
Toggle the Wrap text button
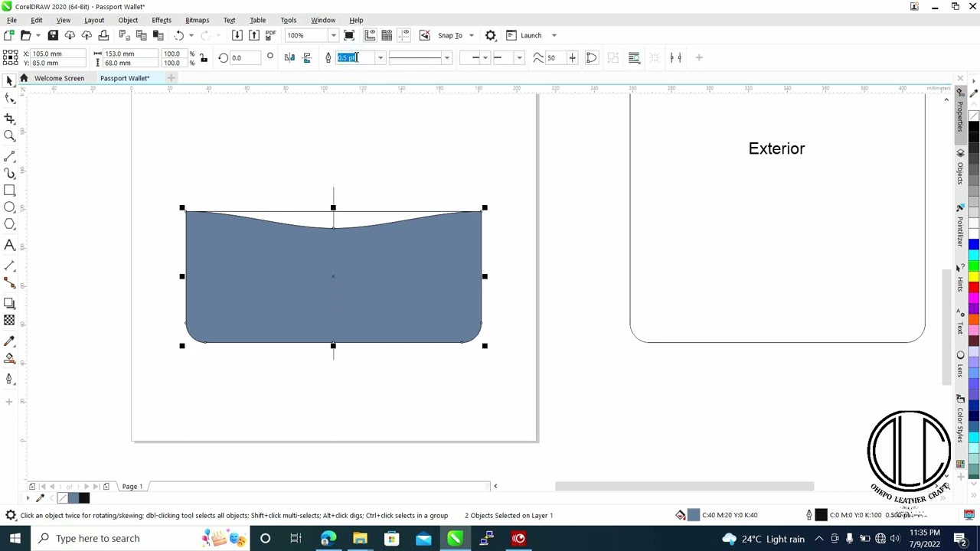point(634,57)
